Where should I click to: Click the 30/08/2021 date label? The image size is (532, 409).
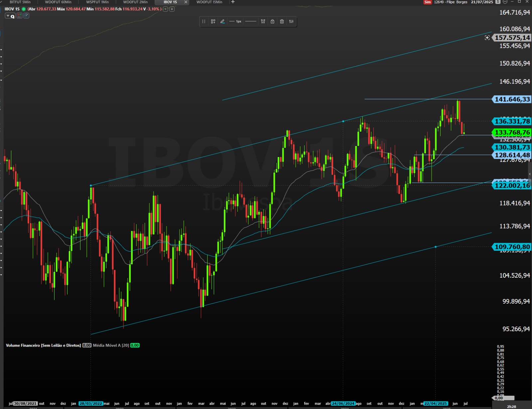(25, 403)
